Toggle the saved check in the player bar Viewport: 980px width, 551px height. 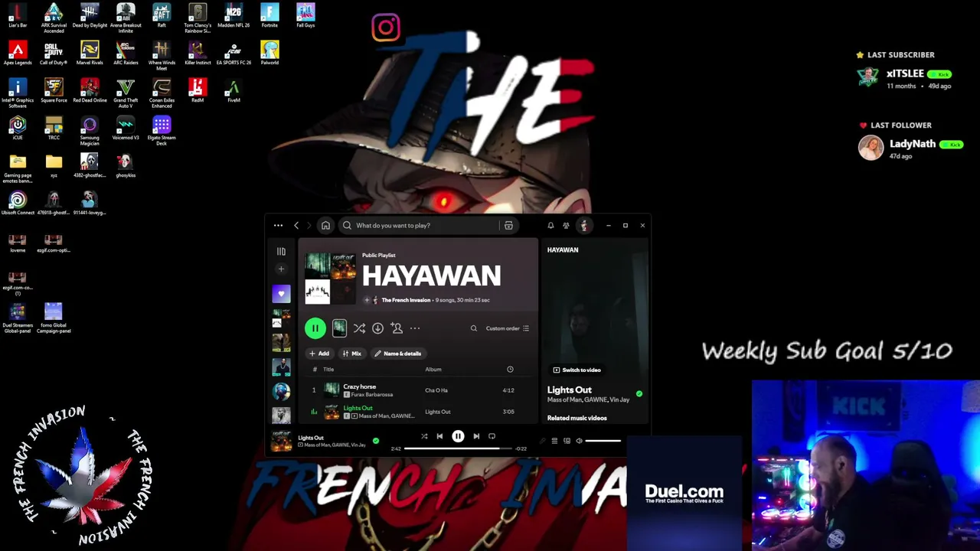point(376,442)
